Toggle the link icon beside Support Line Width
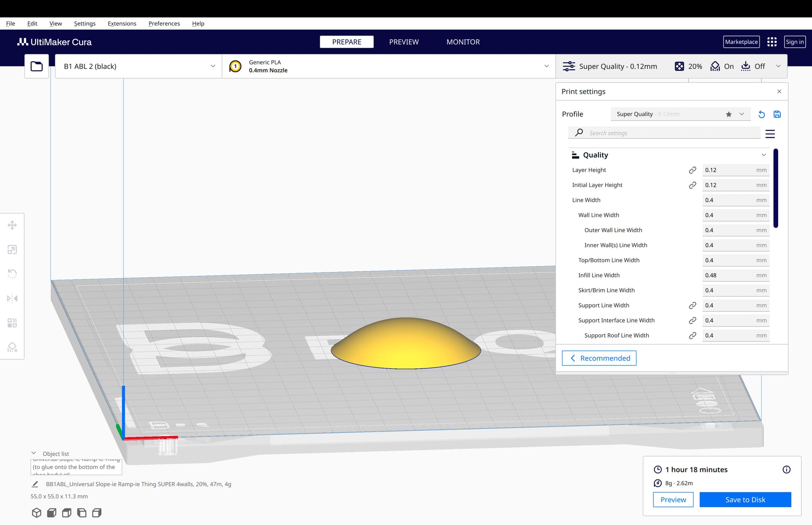The height and width of the screenshot is (525, 812). coord(692,305)
